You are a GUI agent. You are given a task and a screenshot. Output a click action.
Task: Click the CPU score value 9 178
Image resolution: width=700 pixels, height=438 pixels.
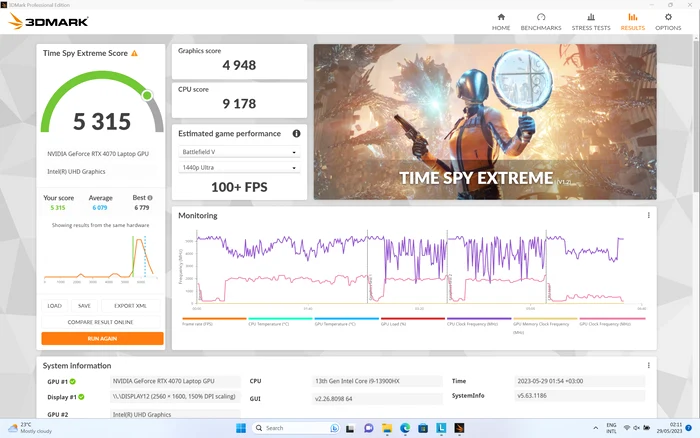[x=239, y=104]
